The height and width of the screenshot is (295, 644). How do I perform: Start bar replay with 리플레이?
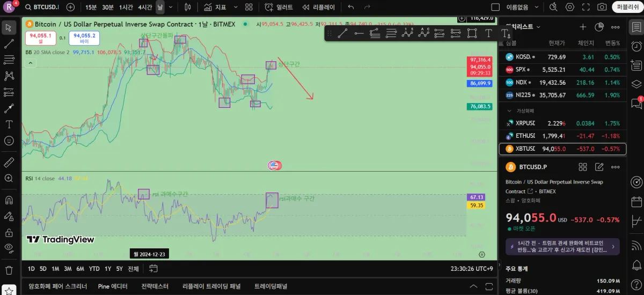click(x=318, y=7)
